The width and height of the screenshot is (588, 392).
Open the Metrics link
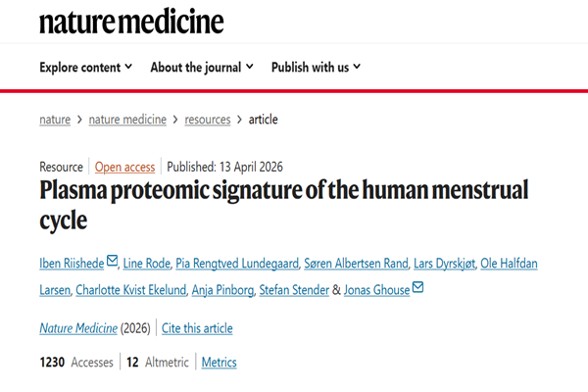coord(219,363)
